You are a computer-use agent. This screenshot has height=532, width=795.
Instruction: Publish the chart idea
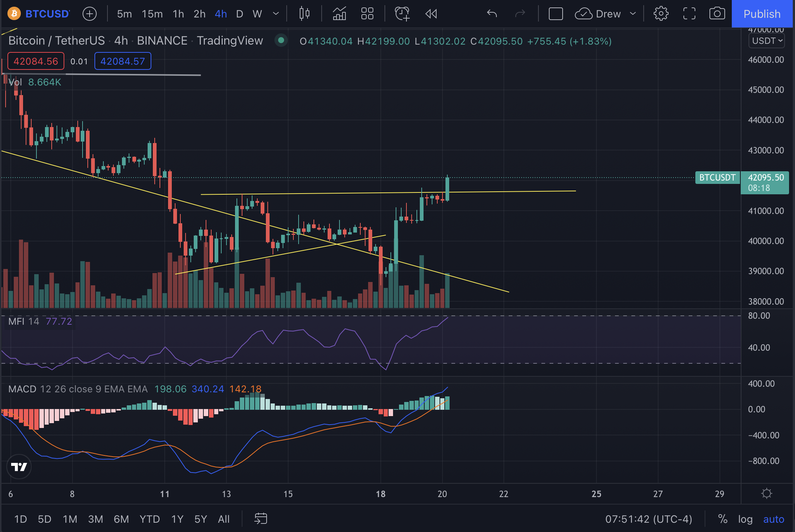[x=762, y=14]
